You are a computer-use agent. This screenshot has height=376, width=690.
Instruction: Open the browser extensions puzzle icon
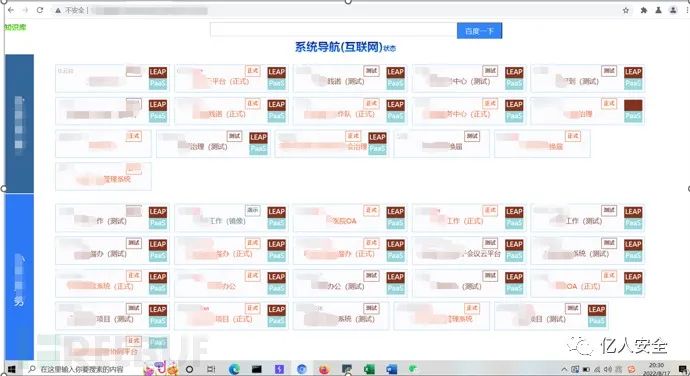[x=643, y=10]
